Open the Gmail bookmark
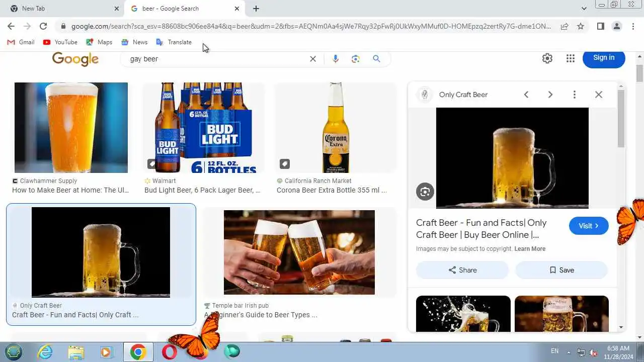Image resolution: width=644 pixels, height=362 pixels. pos(21,42)
